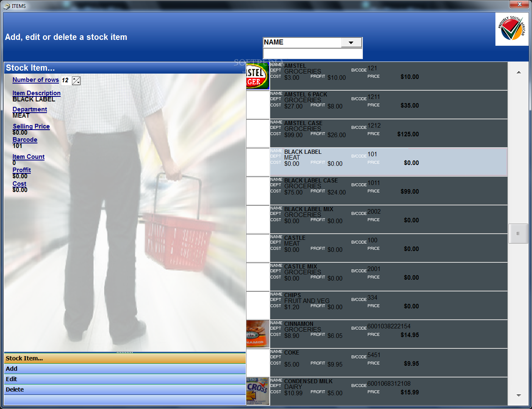Click the $9.95 price of COKE
532x409 pixels.
pos(411,364)
